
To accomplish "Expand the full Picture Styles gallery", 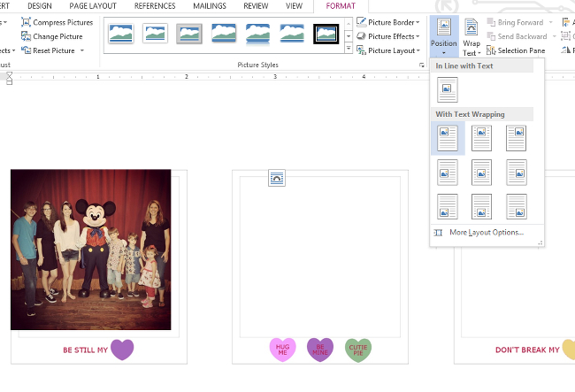I will (x=349, y=48).
